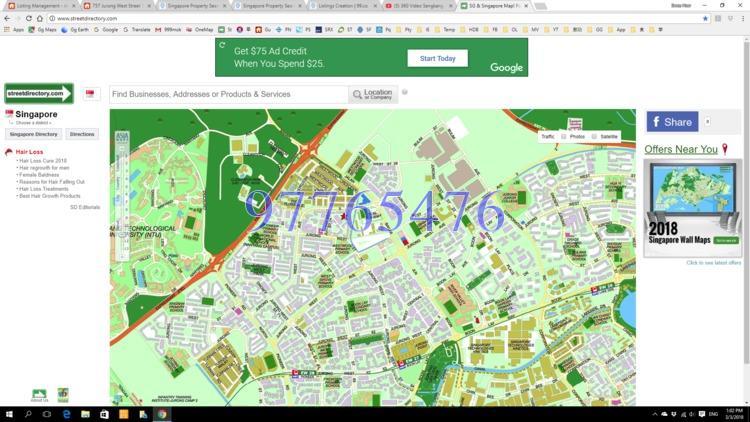Click the Find Businesses search field
This screenshot has width=750, height=422.
pyautogui.click(x=229, y=94)
